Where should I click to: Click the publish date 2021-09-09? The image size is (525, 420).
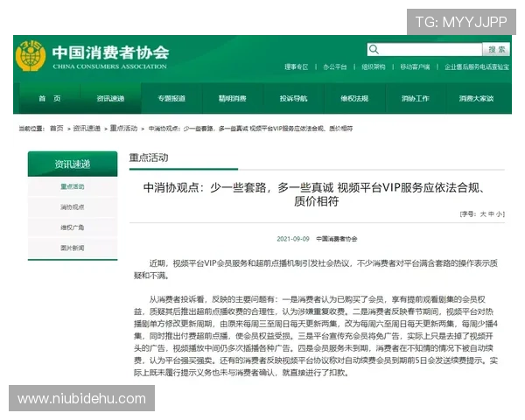click(x=293, y=239)
